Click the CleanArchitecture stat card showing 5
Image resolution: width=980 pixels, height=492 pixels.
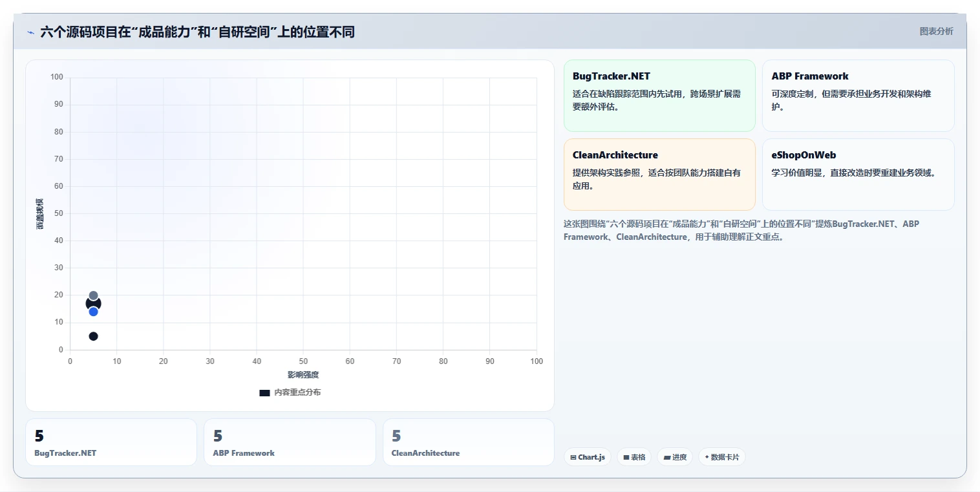[469, 442]
